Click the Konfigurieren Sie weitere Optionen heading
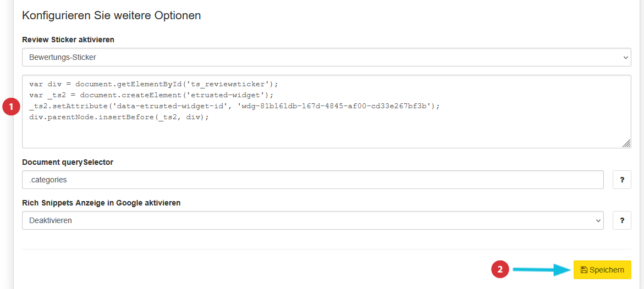The image size is (644, 289). [x=111, y=15]
